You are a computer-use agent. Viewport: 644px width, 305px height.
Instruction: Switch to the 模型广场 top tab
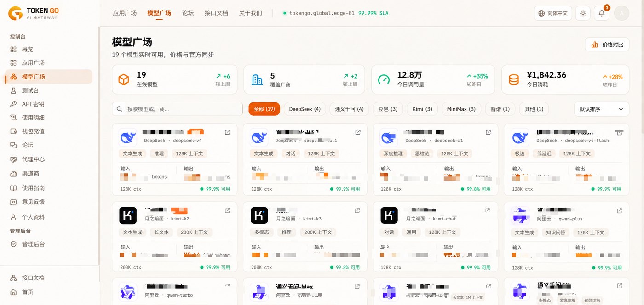(159, 13)
